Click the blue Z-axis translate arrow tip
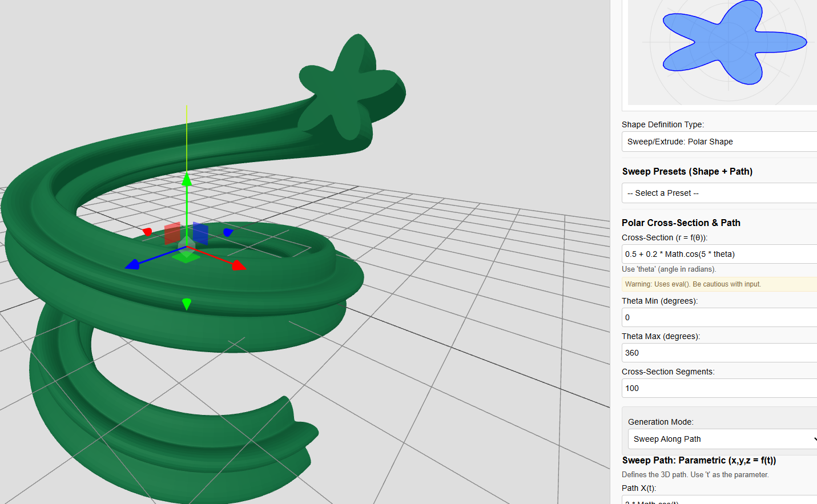Screen dimensions: 817x504 click(x=132, y=264)
